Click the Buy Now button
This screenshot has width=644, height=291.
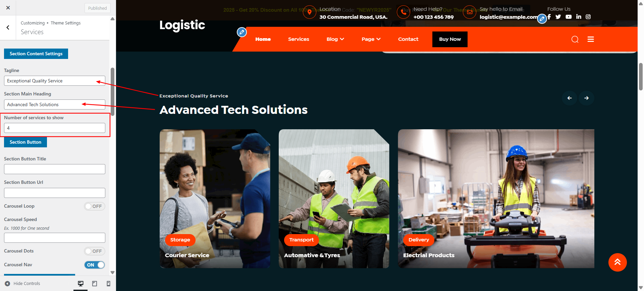pos(450,39)
